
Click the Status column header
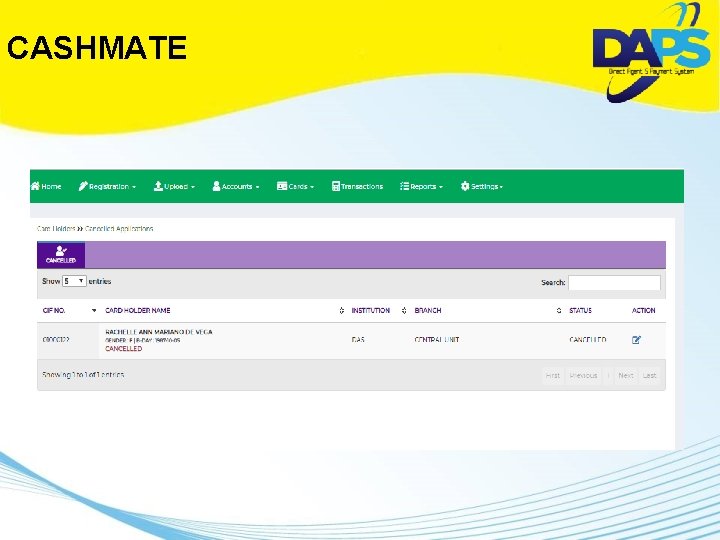click(580, 310)
